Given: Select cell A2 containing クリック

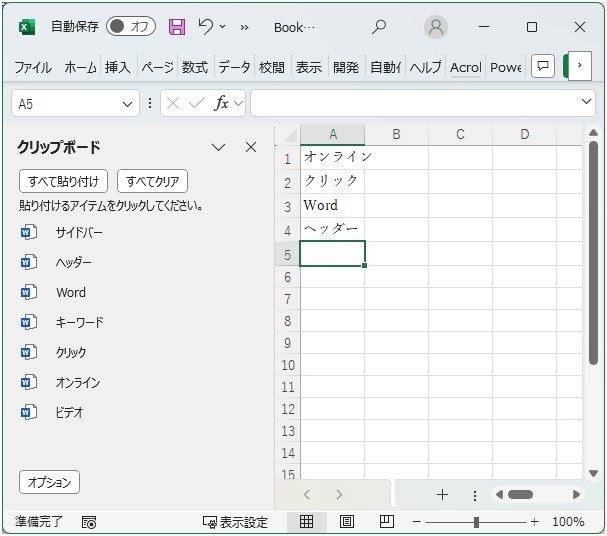Looking at the screenshot, I should (332, 182).
